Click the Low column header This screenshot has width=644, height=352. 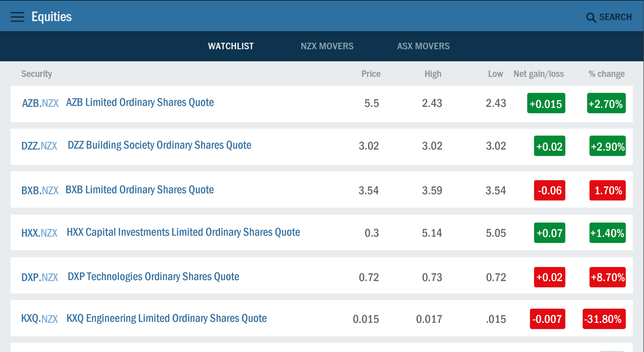pyautogui.click(x=495, y=74)
